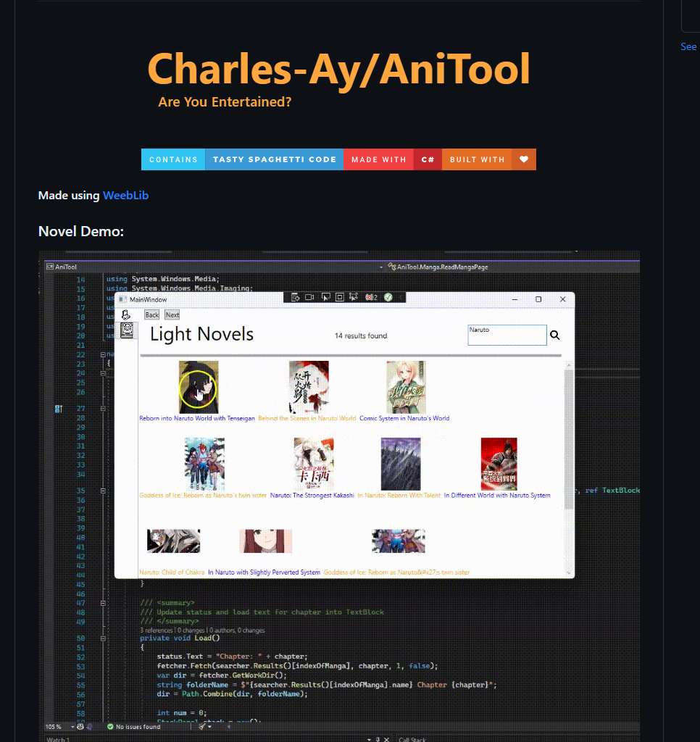Select the book icon in MainWindow sidebar
This screenshot has width=700, height=742.
point(128,330)
